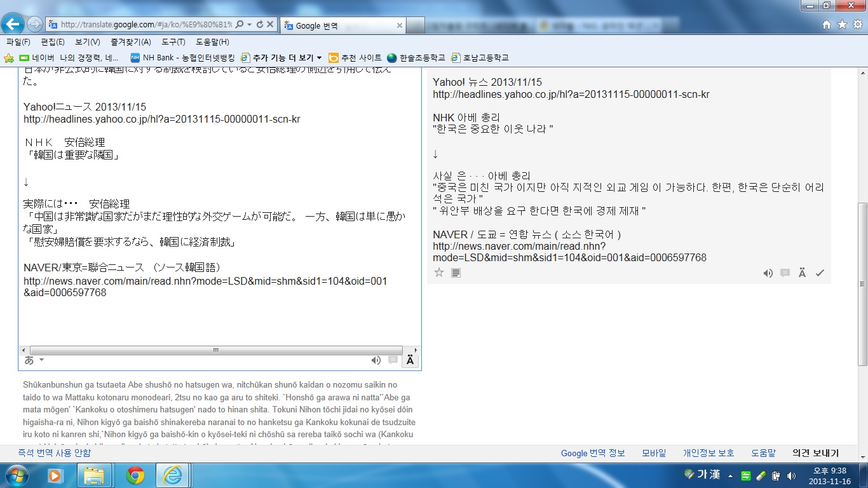Open the address bar dropdown arrow
Viewport: 868px width, 488px height.
click(x=250, y=25)
